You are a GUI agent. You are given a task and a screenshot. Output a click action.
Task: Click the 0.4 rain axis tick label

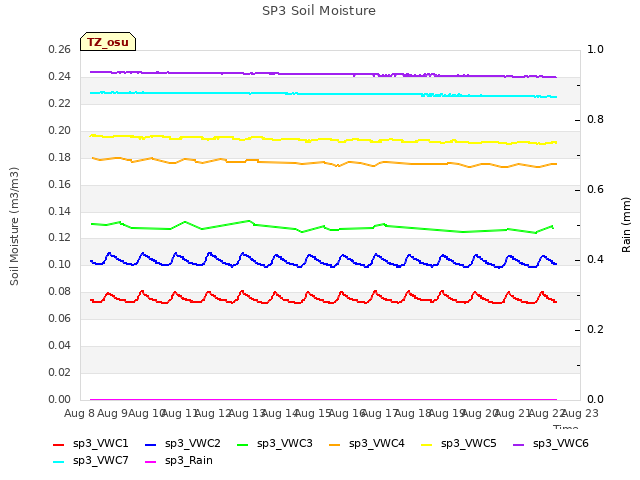(595, 259)
